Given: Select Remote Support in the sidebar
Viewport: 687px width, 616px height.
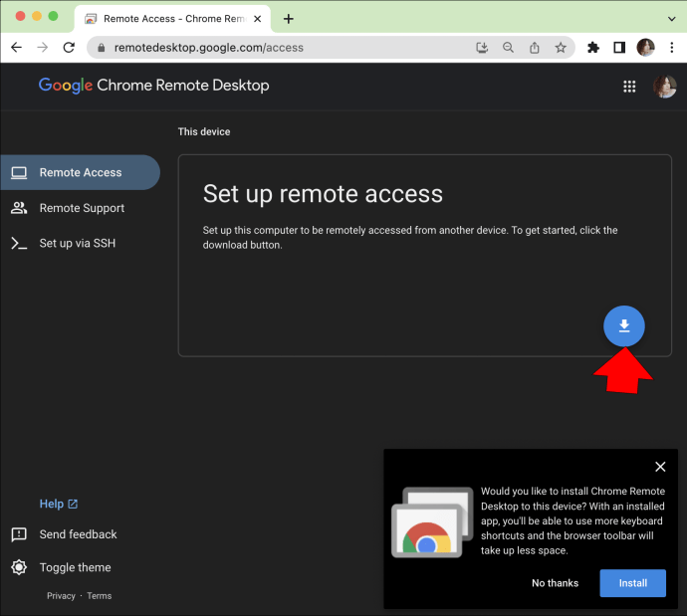Looking at the screenshot, I should coord(81,208).
